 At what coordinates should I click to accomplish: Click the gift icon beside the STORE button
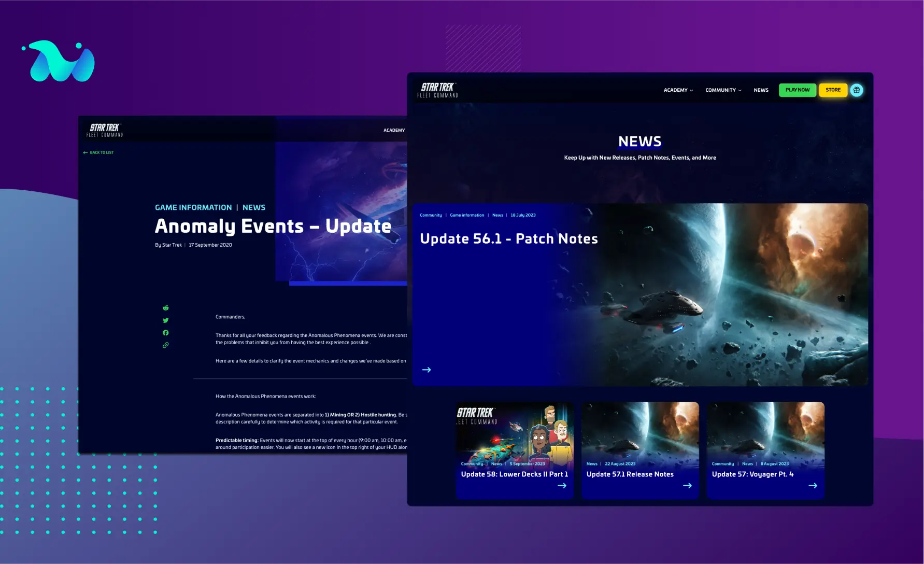pos(857,90)
